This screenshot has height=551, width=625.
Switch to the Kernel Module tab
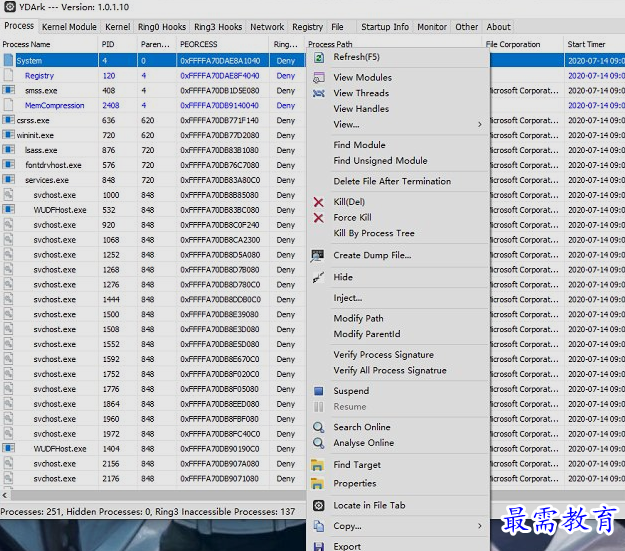coord(69,27)
